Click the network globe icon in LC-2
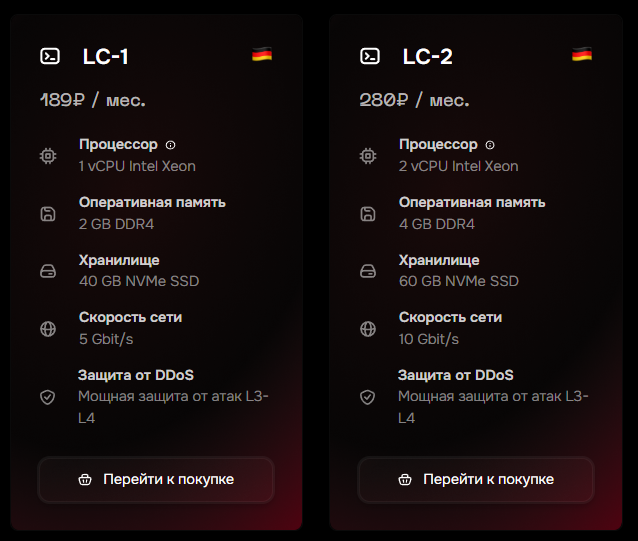 pyautogui.click(x=368, y=329)
